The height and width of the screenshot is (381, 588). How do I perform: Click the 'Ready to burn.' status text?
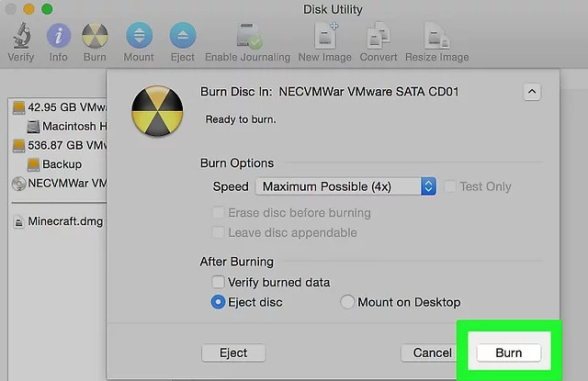[241, 119]
